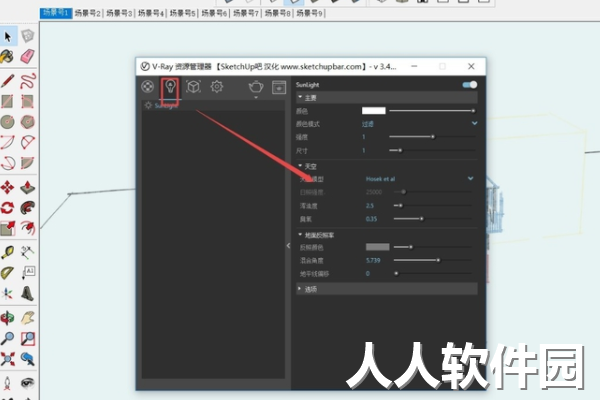Open V-Ray Settings gear
This screenshot has height=400, width=600.
tap(217, 87)
